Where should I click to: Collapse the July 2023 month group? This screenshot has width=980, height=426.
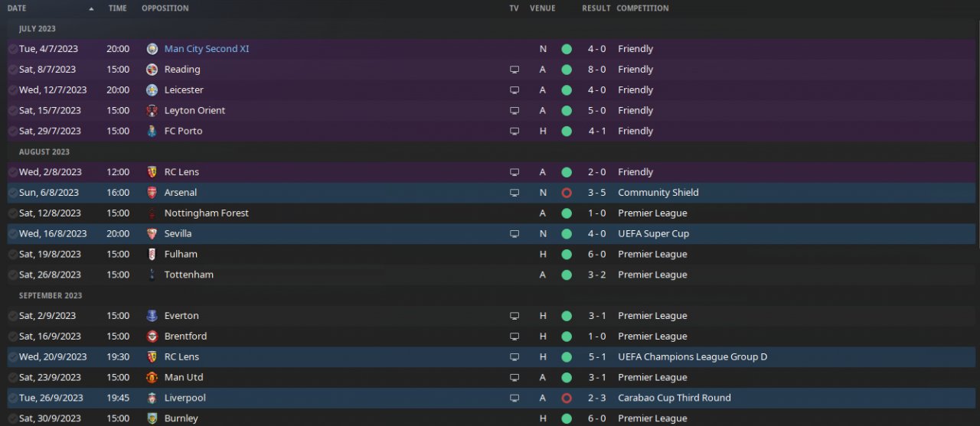click(38, 28)
